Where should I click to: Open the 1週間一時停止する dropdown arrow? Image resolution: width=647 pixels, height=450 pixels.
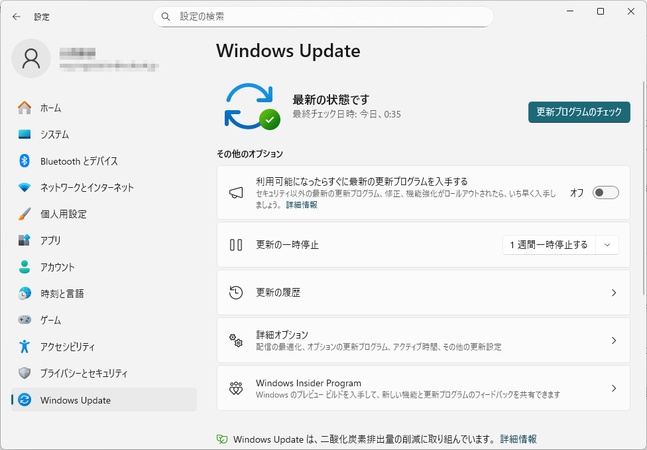[607, 245]
